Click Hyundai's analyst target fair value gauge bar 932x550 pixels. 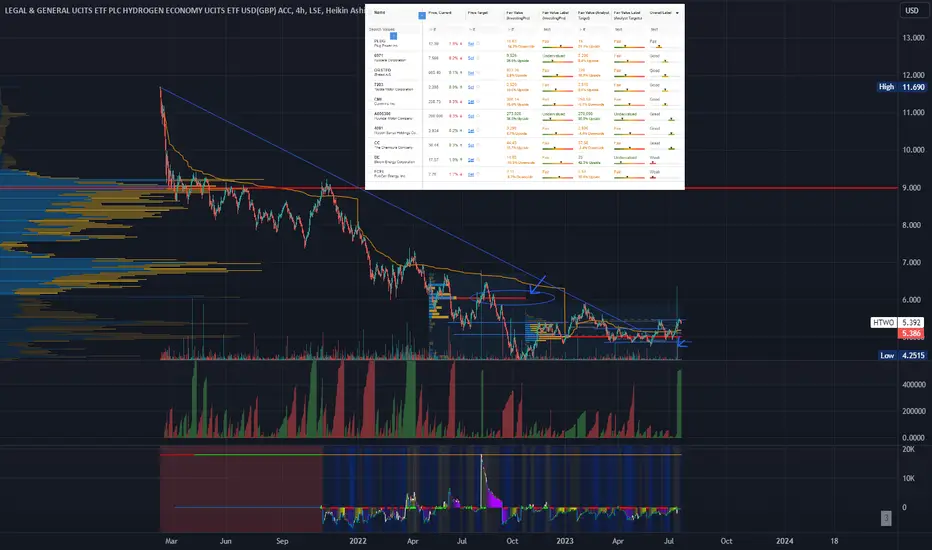pos(629,119)
